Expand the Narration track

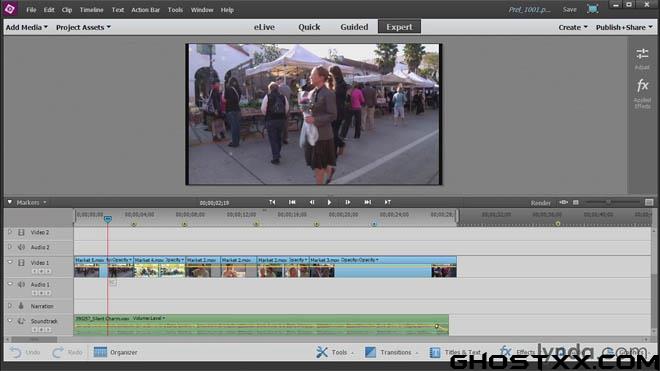pyautogui.click(x=10, y=306)
